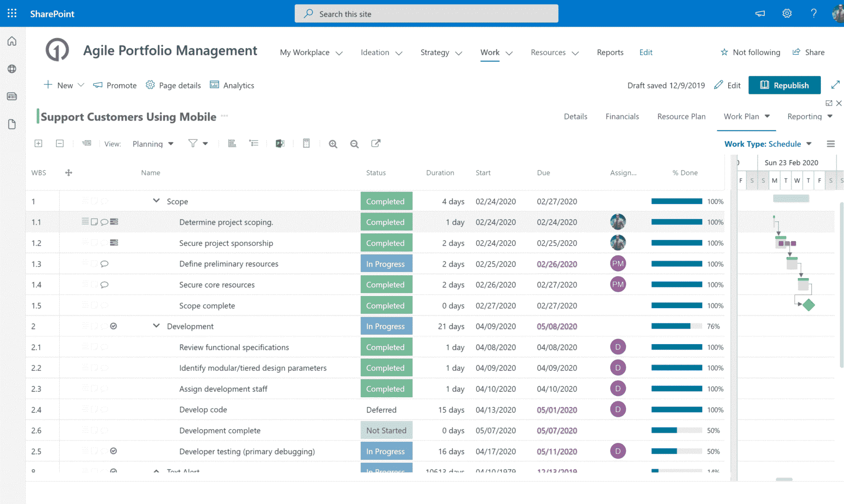The height and width of the screenshot is (504, 844).
Task: Open comment bubble for Define preliminary resources
Action: 104,264
